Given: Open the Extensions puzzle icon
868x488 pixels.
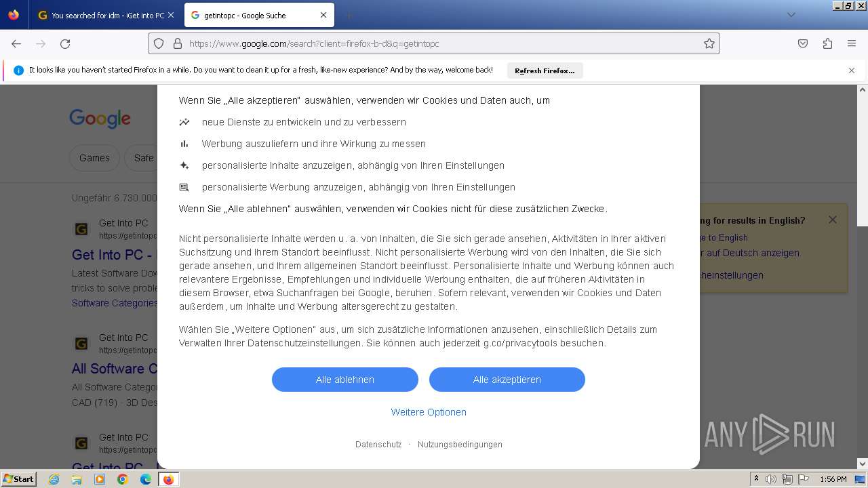Looking at the screenshot, I should point(827,43).
